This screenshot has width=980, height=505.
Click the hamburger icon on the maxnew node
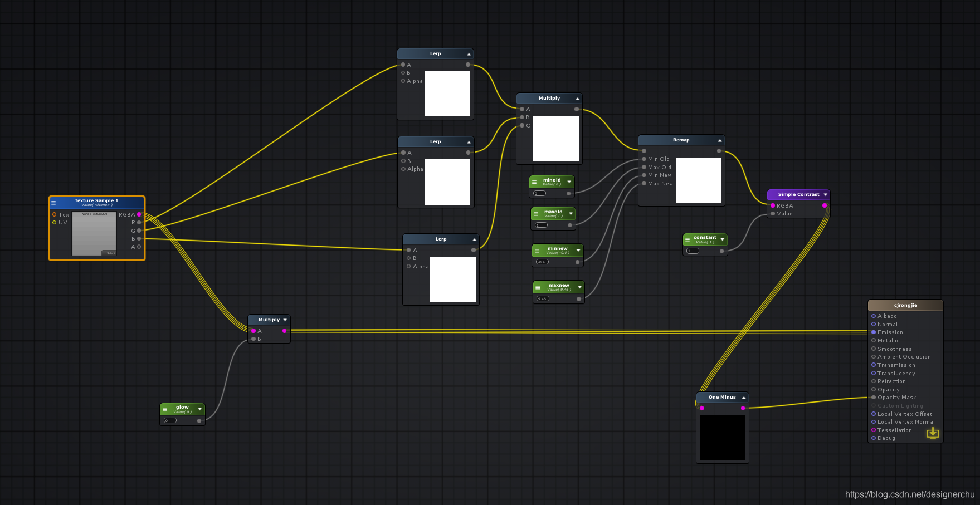click(x=538, y=287)
